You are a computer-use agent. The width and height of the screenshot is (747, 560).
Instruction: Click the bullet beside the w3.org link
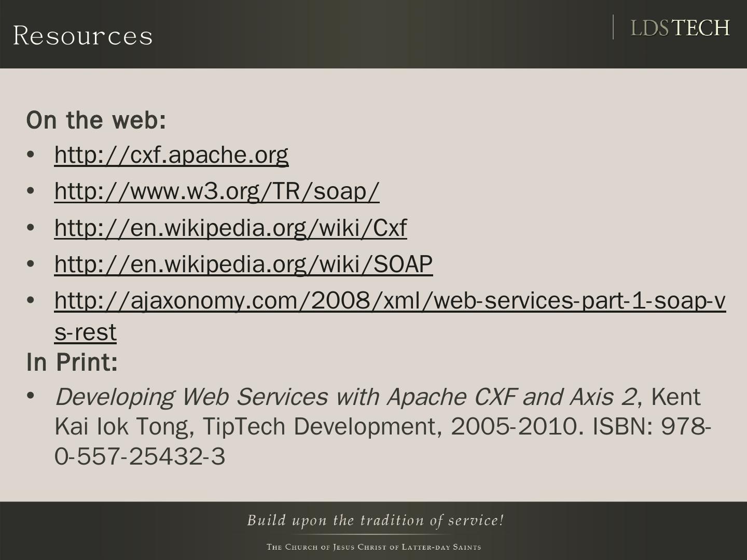pos(31,191)
